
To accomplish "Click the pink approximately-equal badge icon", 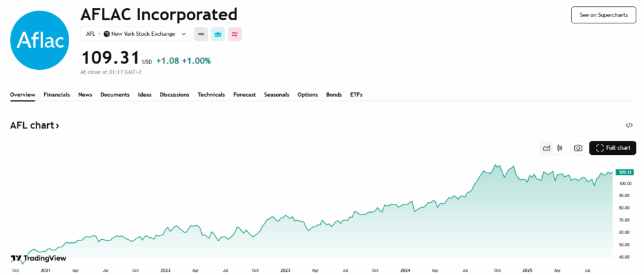I will 235,34.
